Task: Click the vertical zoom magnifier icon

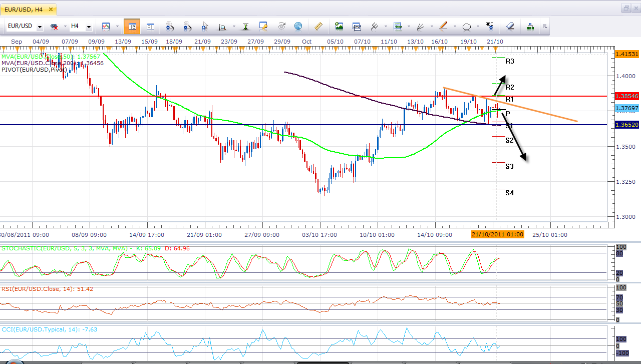Action: pyautogui.click(x=222, y=26)
